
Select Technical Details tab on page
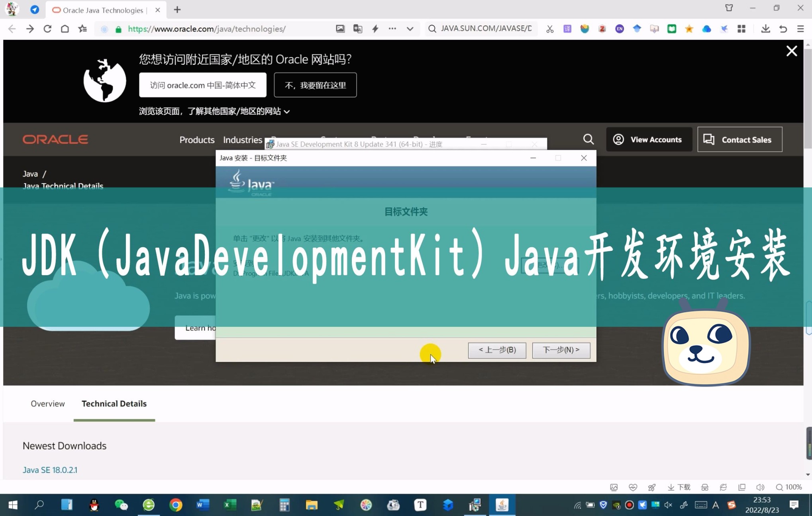pyautogui.click(x=114, y=404)
